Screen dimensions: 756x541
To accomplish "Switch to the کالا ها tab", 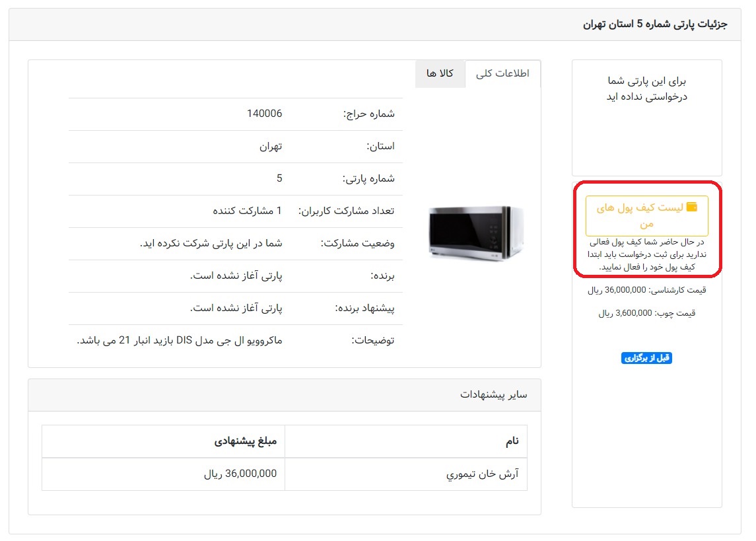I will (x=440, y=73).
